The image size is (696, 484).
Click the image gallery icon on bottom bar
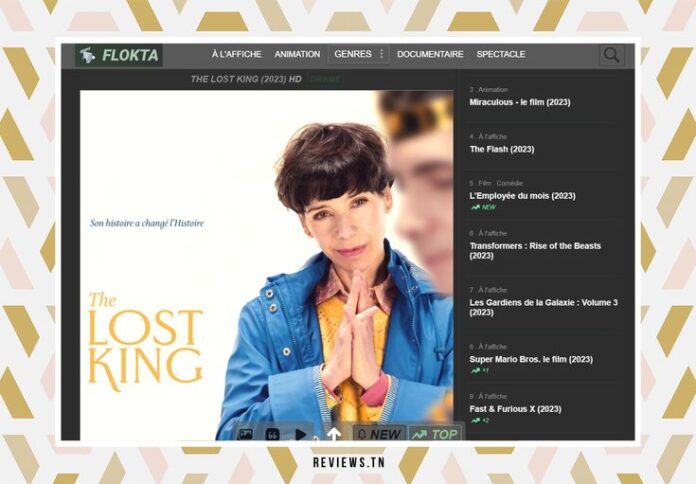[245, 434]
